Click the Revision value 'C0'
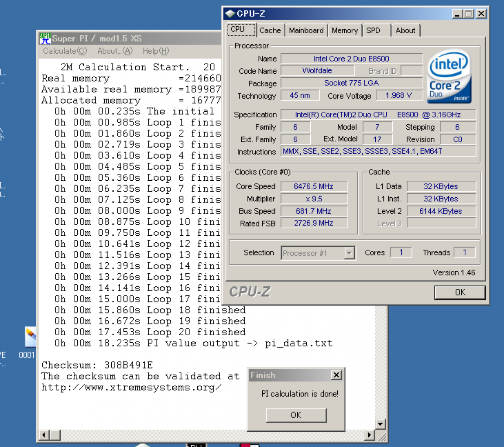Screen dimensions: 504x447 click(x=458, y=140)
